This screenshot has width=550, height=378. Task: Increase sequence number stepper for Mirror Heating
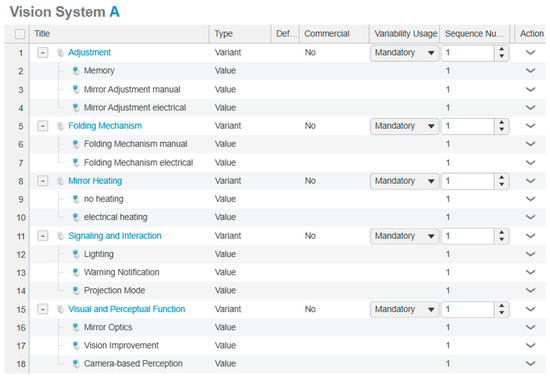(502, 178)
